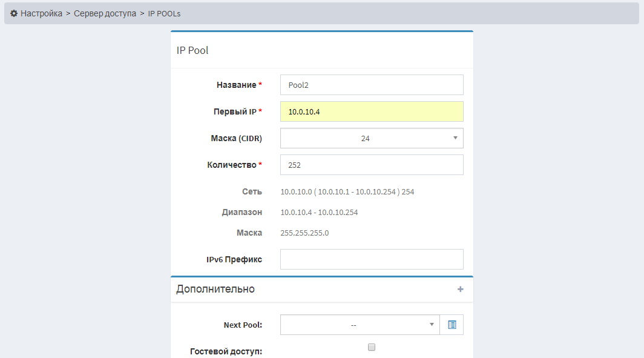Expand Дополнительно section with the plus icon
This screenshot has width=644, height=358.
click(461, 290)
